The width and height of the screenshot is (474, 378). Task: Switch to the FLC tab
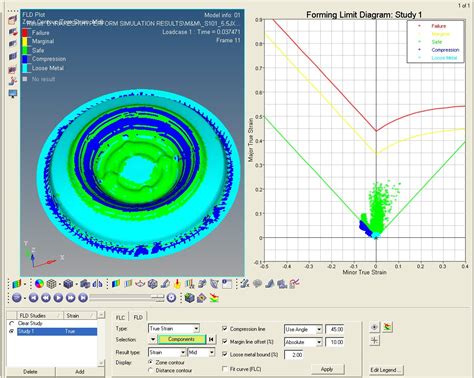coord(120,317)
